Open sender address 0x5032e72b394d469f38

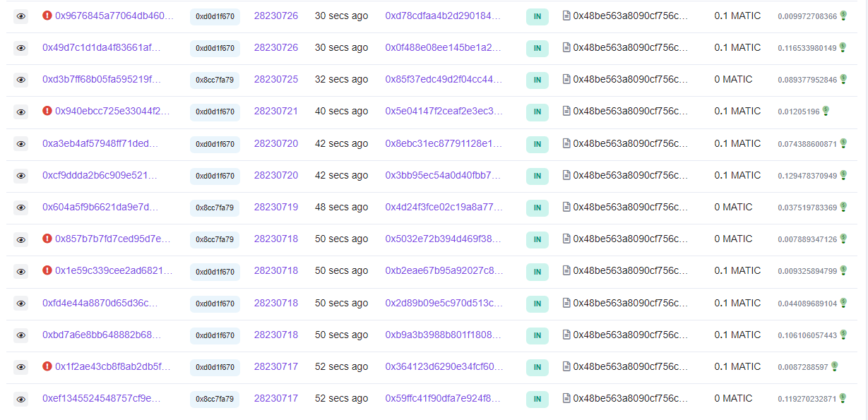(444, 239)
